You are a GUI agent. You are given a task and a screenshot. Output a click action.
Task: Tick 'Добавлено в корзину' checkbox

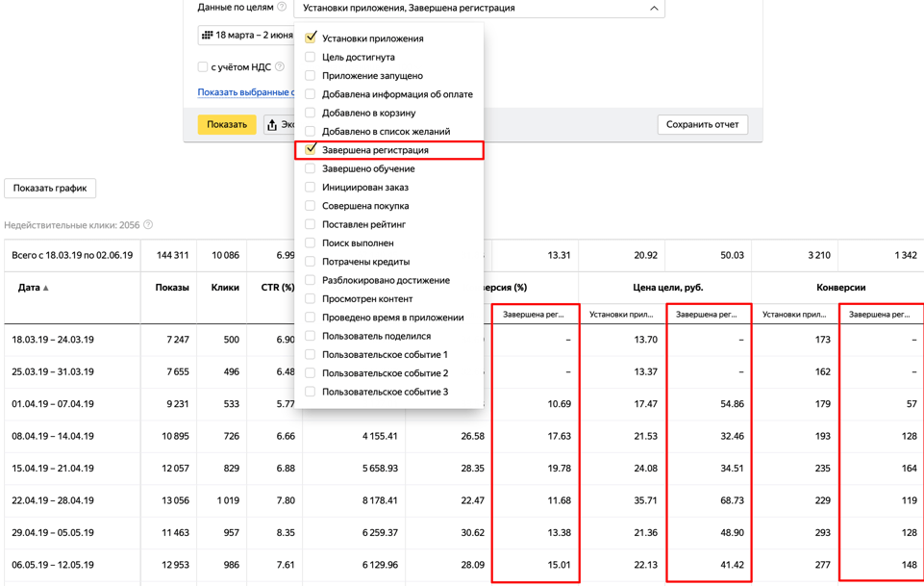click(311, 113)
